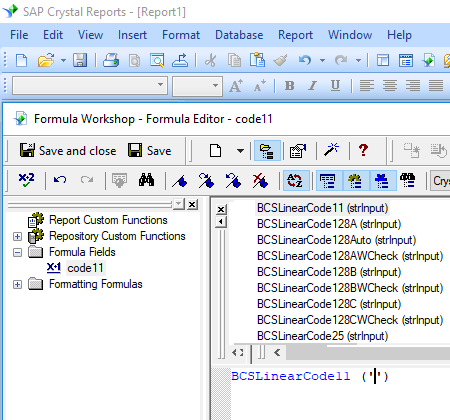Undo the edit in the formula editor toolbar
The width and height of the screenshot is (450, 420).
click(x=60, y=180)
